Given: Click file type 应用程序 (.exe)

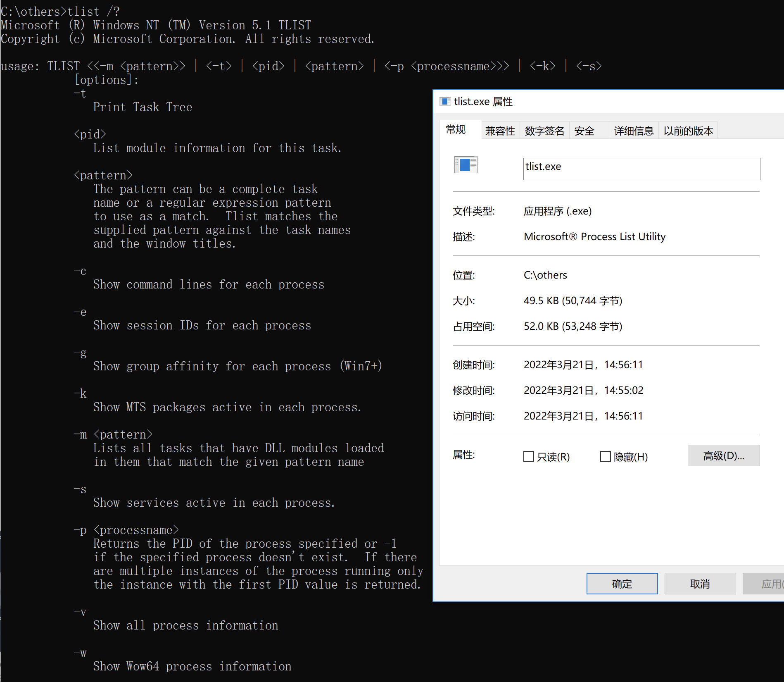Looking at the screenshot, I should [558, 211].
